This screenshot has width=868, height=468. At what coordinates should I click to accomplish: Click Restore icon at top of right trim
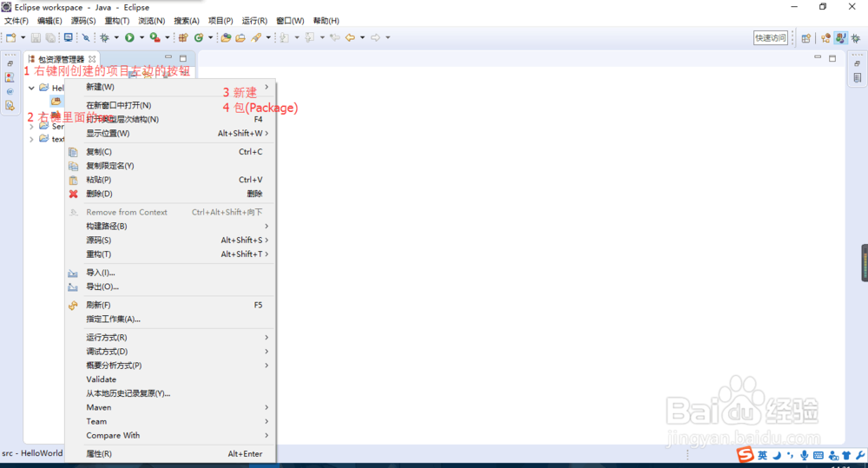[857, 63]
